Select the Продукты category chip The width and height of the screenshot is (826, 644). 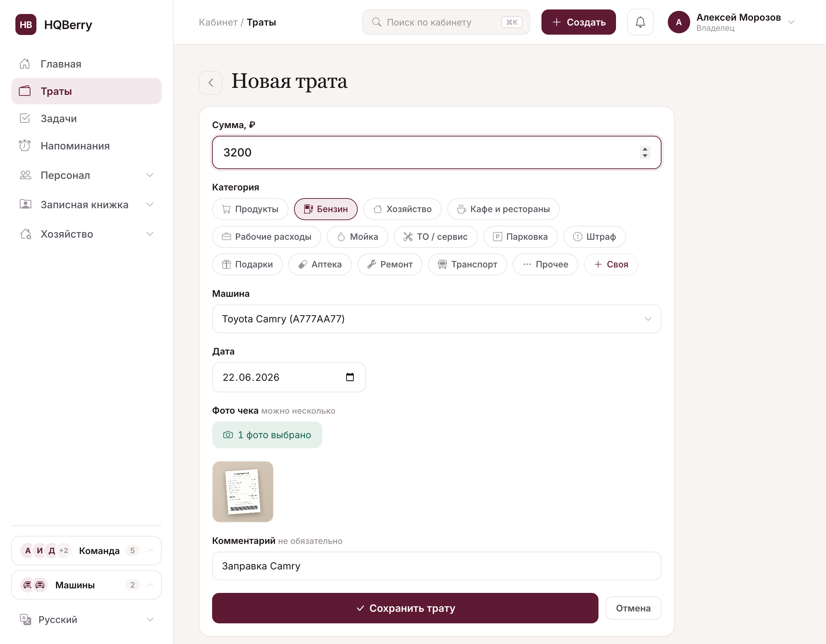point(250,209)
